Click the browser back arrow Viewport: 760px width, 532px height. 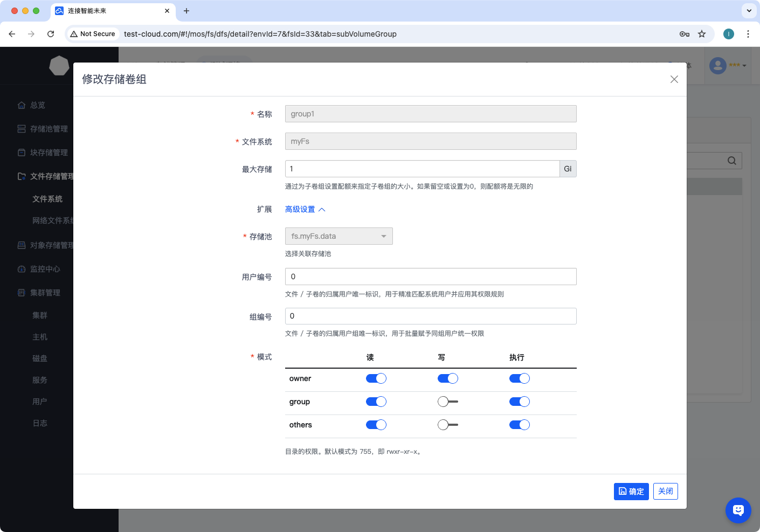coord(12,34)
